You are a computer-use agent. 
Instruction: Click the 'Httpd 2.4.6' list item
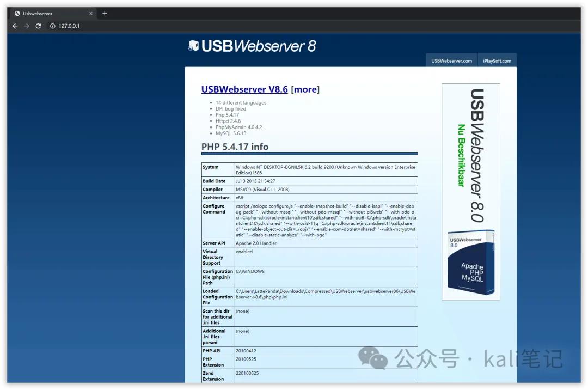pos(228,121)
